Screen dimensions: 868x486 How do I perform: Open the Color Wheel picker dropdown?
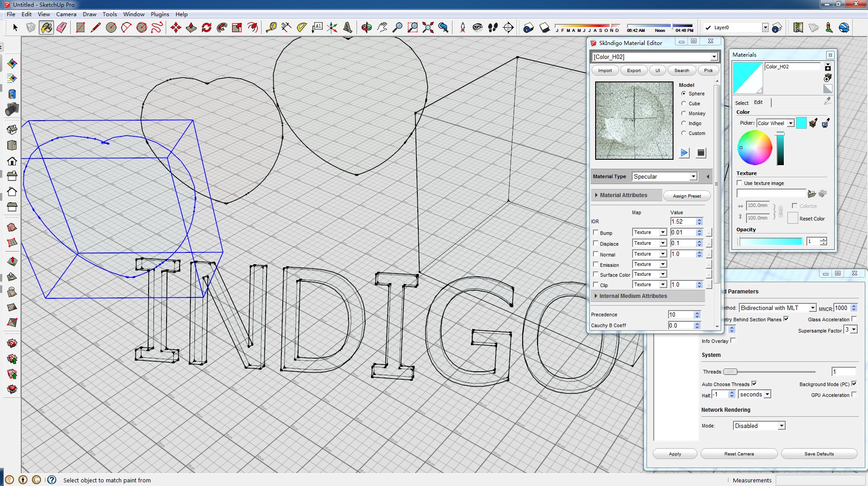coord(775,123)
